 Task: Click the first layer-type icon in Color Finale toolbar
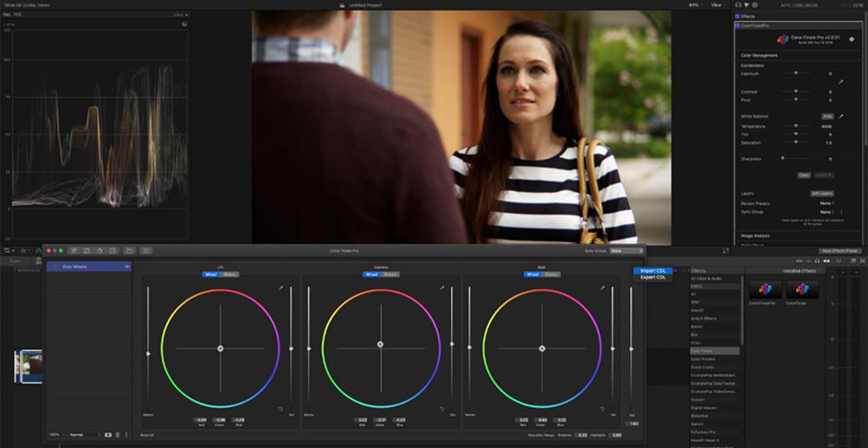tap(74, 251)
